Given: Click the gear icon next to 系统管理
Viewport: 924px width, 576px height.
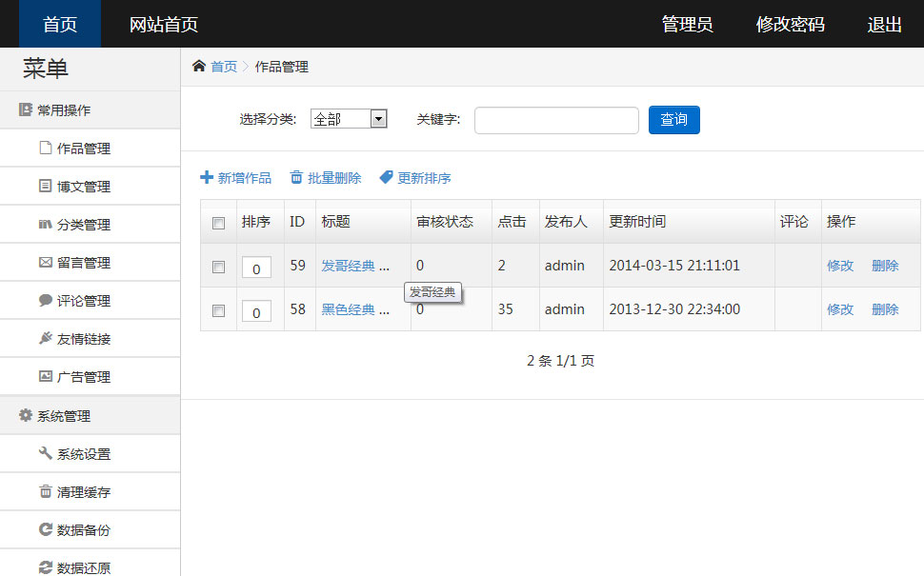Looking at the screenshot, I should (26, 415).
